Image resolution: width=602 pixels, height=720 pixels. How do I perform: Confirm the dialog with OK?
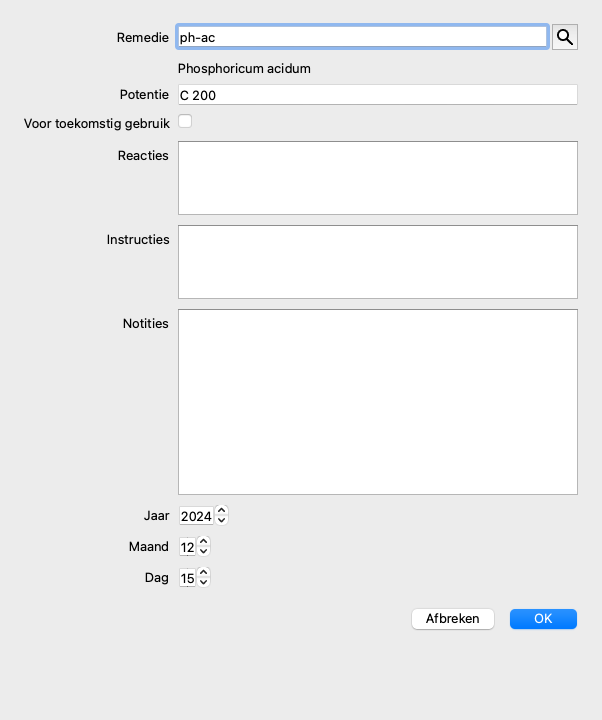tap(543, 619)
